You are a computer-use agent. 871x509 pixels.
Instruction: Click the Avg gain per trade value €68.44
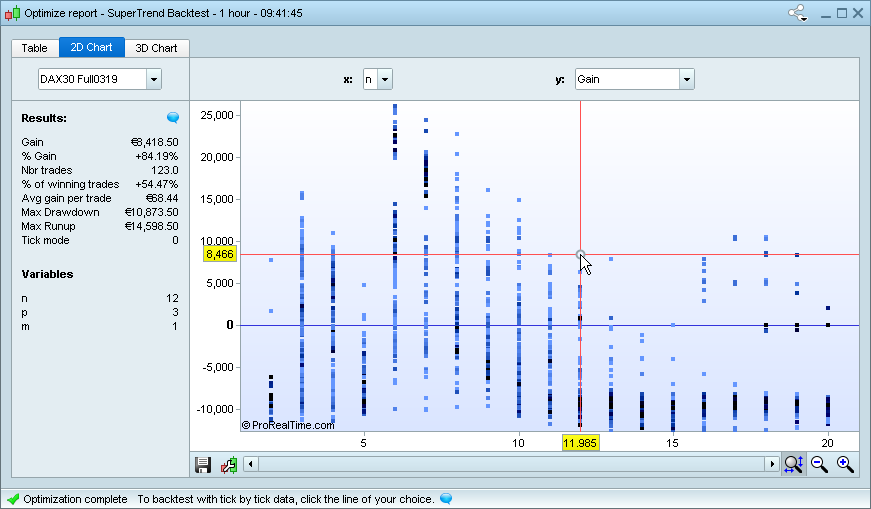[162, 198]
